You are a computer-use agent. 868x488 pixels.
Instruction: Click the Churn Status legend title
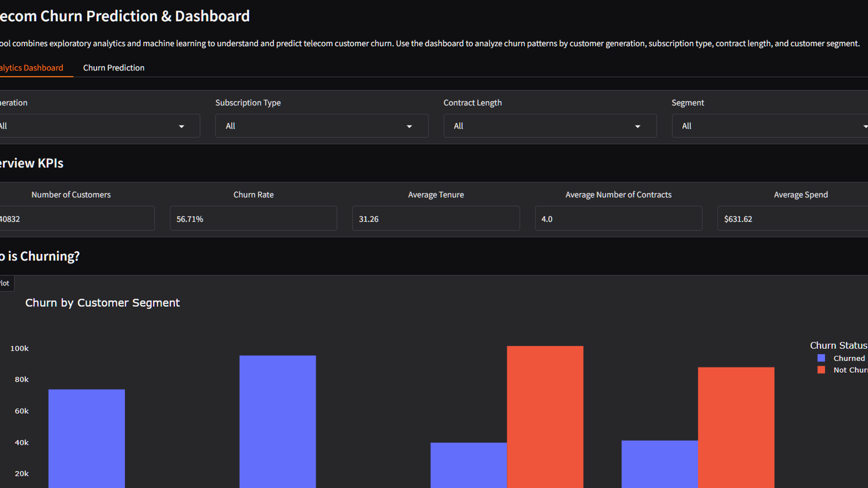pos(839,346)
